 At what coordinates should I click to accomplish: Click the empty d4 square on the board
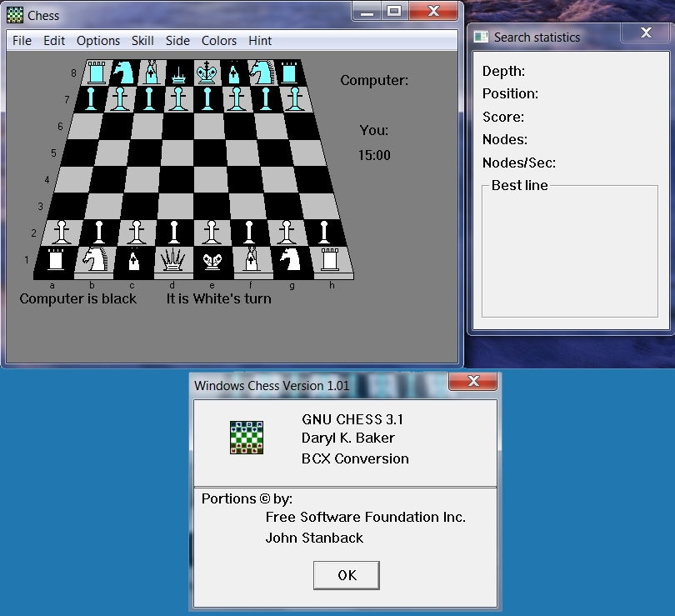(177, 179)
